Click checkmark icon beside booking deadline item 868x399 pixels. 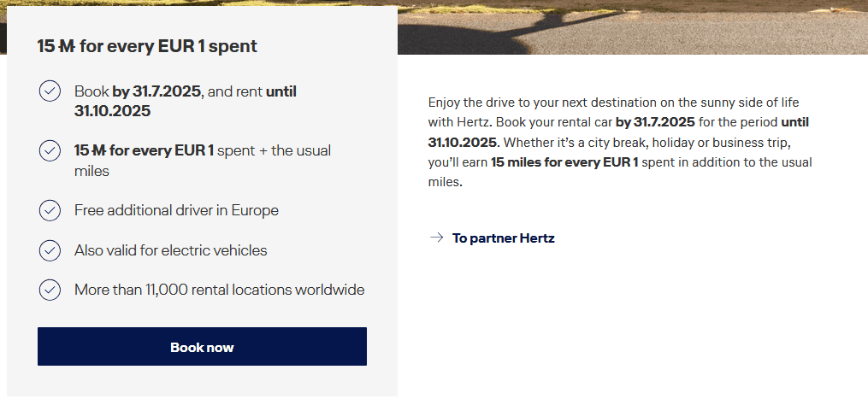pyautogui.click(x=50, y=91)
